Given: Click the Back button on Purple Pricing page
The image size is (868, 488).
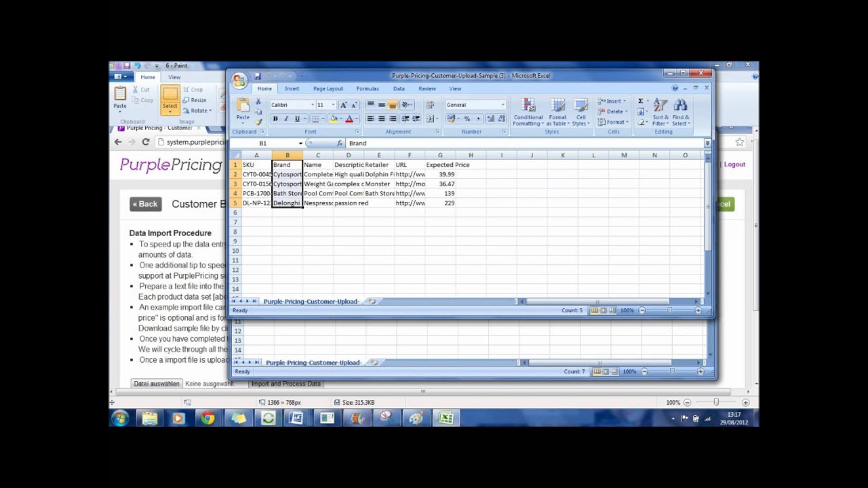Looking at the screenshot, I should (x=146, y=204).
